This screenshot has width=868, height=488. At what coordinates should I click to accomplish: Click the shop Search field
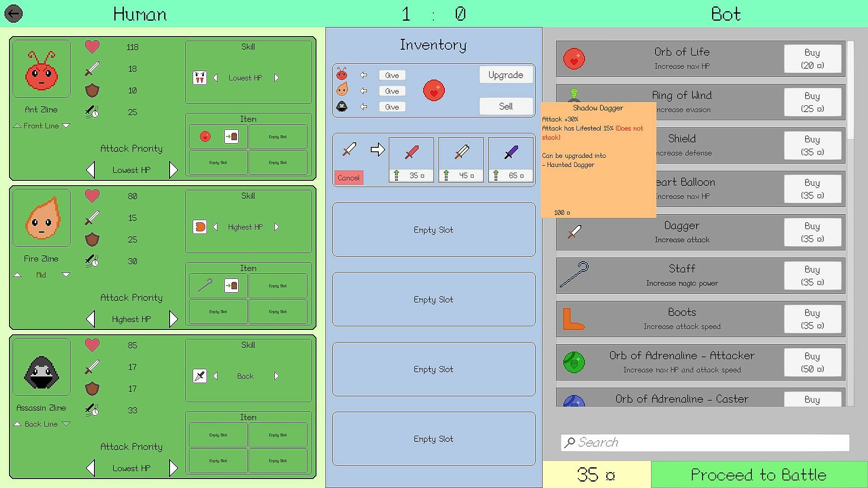point(705,442)
